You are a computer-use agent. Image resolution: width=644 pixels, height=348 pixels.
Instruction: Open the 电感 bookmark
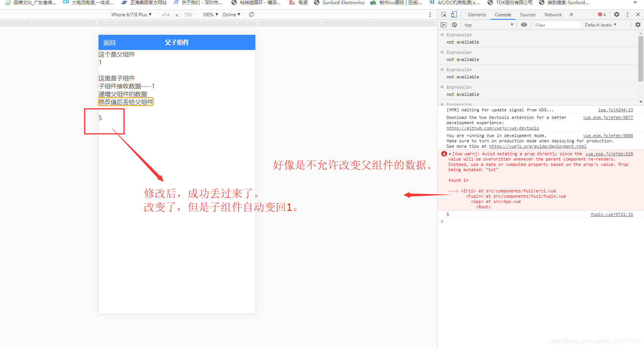tap(299, 3)
